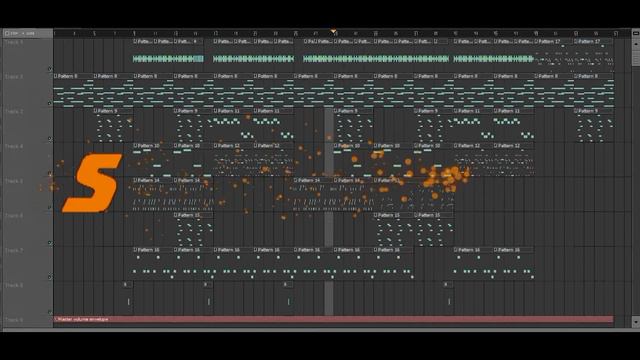
Task: Select the Track 2 label
Action: click(14, 111)
